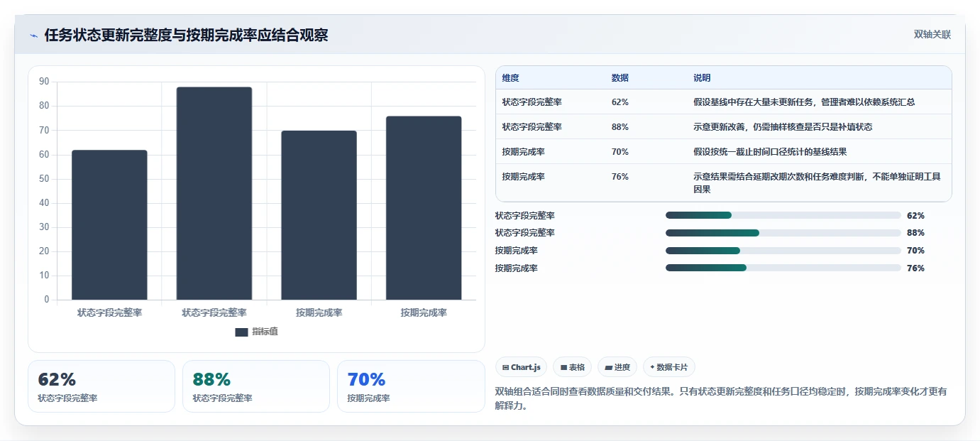Click the chart bar with value 76

pos(424,208)
